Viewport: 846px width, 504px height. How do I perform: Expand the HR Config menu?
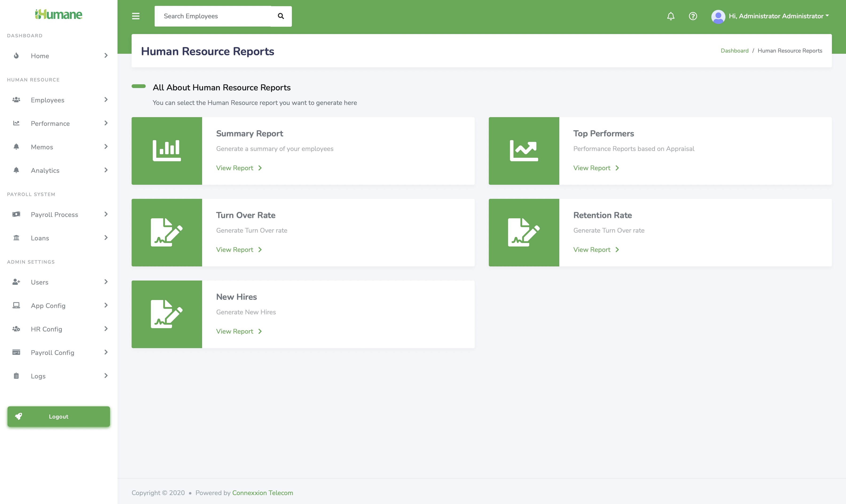pyautogui.click(x=47, y=329)
